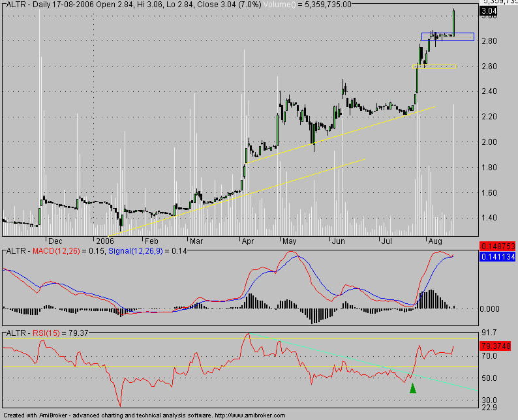This screenshot has height=420, width=518.
Task: Click the 91.7 RSI axis label
Action: tap(489, 333)
